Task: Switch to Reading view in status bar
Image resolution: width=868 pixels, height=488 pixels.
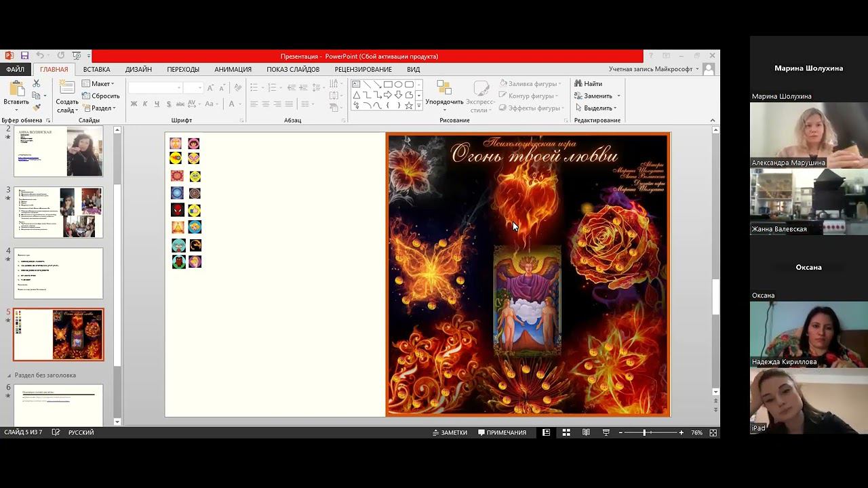Action: (586, 432)
